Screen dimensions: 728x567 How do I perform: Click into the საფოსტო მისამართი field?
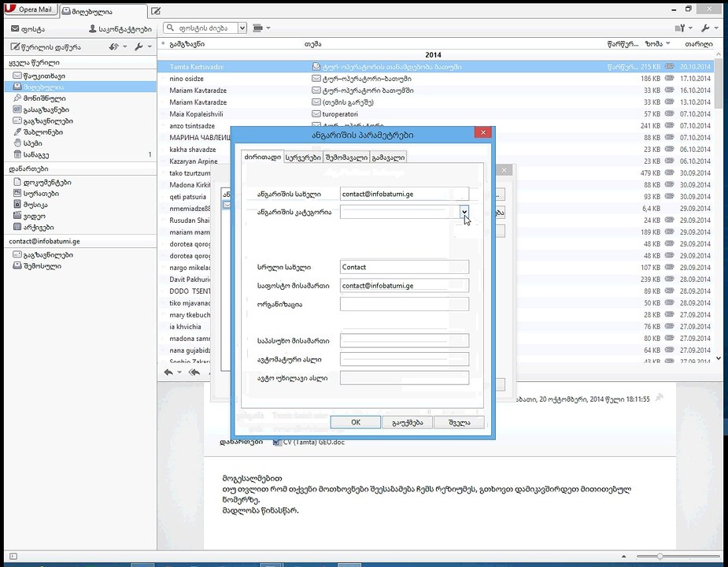pyautogui.click(x=405, y=285)
